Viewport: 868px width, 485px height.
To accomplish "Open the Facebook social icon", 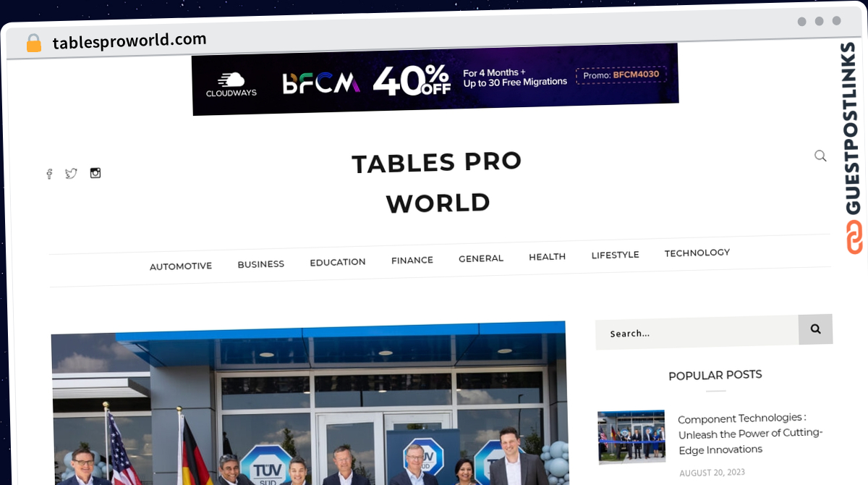I will 49,174.
